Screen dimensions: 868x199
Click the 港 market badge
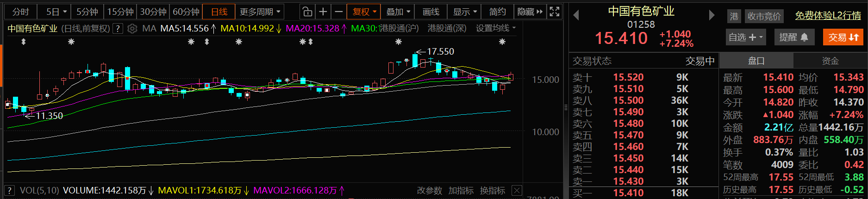click(x=734, y=17)
